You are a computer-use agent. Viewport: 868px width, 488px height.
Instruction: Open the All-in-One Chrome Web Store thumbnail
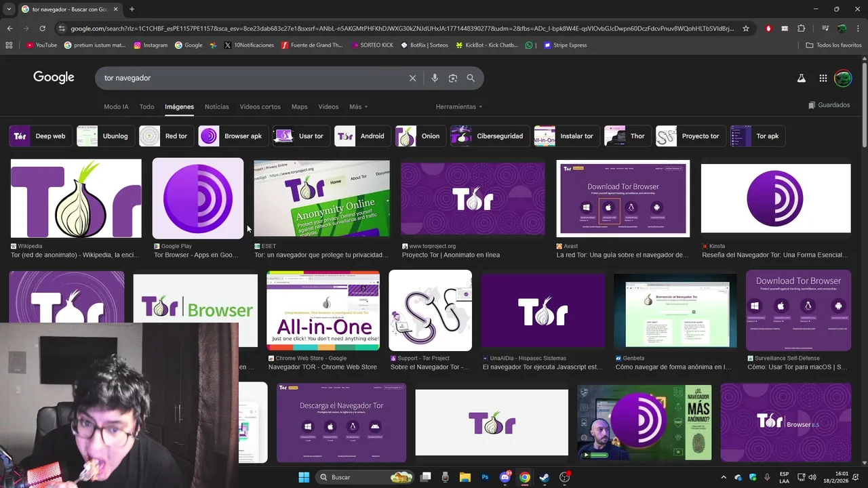[323, 310]
